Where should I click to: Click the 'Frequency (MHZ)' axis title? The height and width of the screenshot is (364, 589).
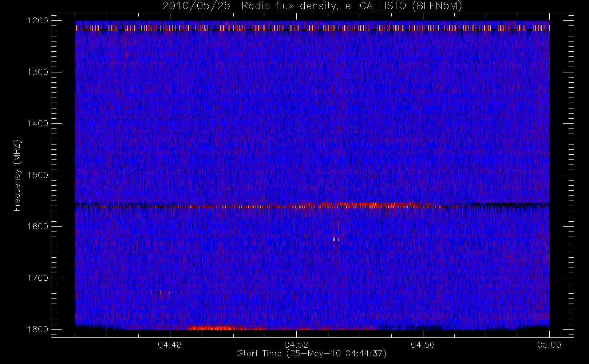coord(17,175)
